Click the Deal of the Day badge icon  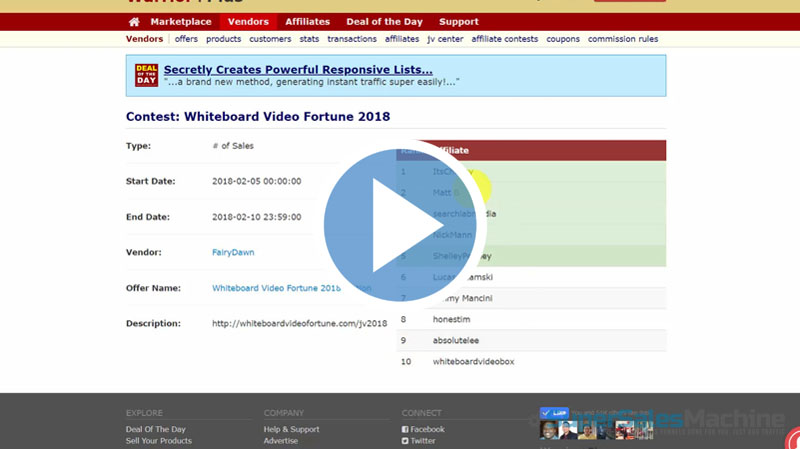click(x=147, y=75)
